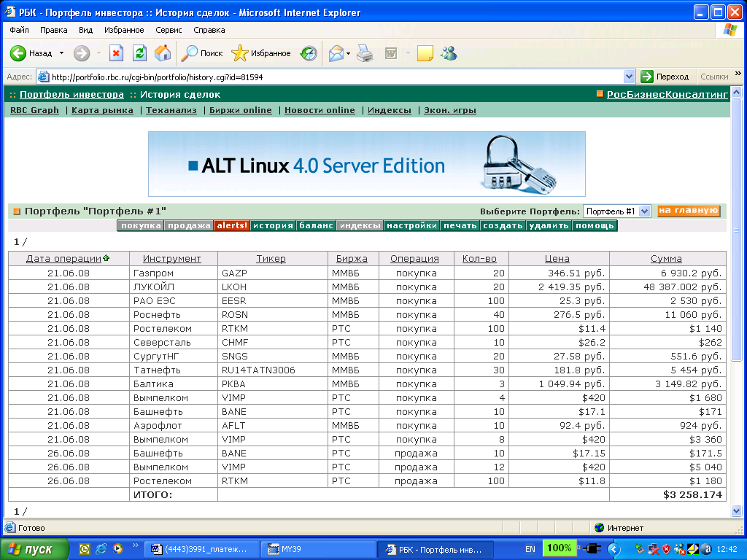Open the Избранное menu
This screenshot has height=560, width=747.
tap(124, 30)
